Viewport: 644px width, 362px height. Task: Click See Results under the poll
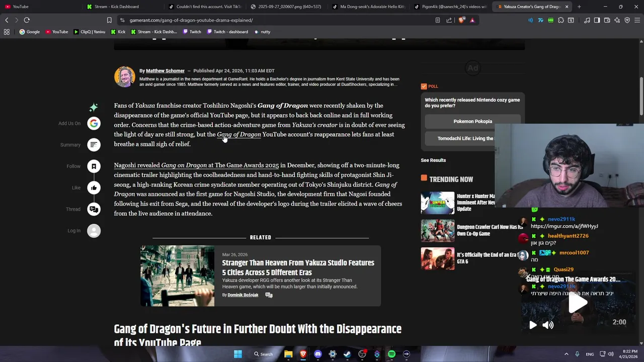[x=433, y=160]
